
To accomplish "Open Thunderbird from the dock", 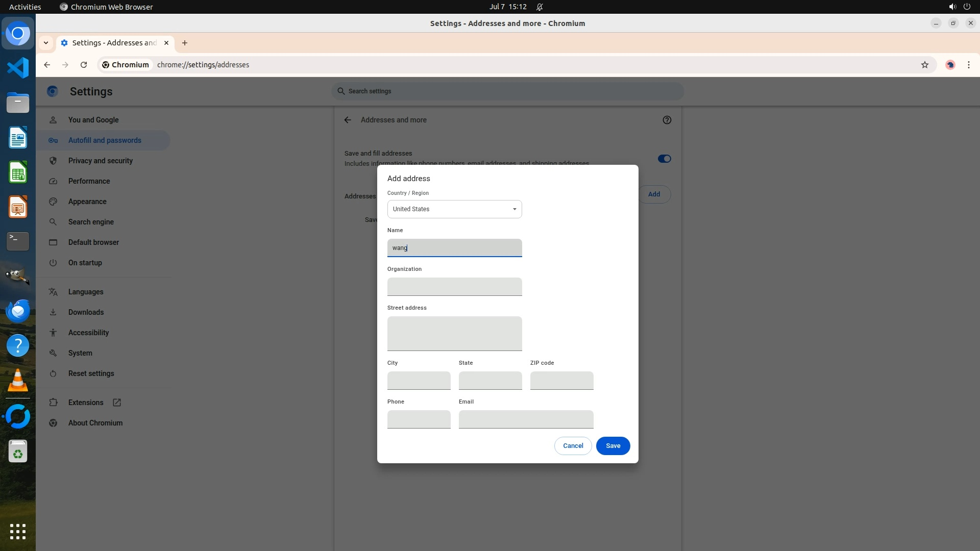I will click(x=18, y=311).
